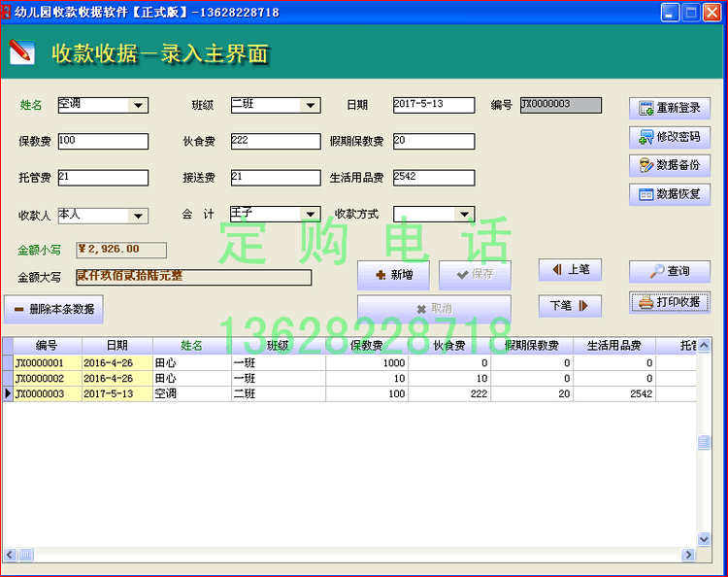Click horizontal scrollbar right arrow
Image resolution: width=728 pixels, height=577 pixels.
tap(688, 555)
